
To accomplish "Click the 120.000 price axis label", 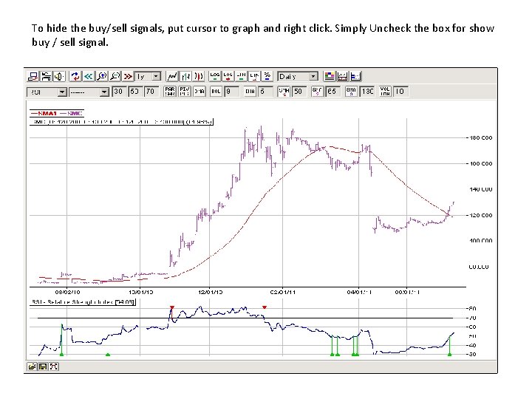I will click(x=481, y=215).
